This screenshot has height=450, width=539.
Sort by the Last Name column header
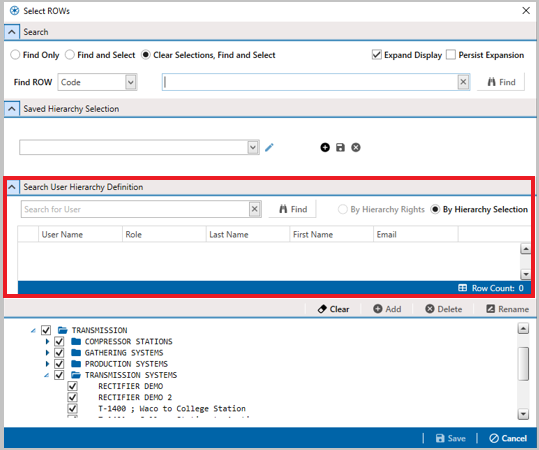click(229, 234)
